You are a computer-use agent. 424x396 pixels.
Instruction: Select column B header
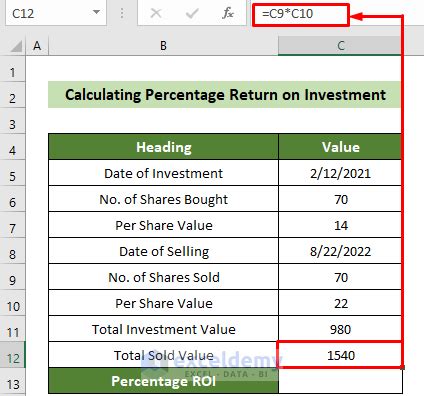coord(163,46)
